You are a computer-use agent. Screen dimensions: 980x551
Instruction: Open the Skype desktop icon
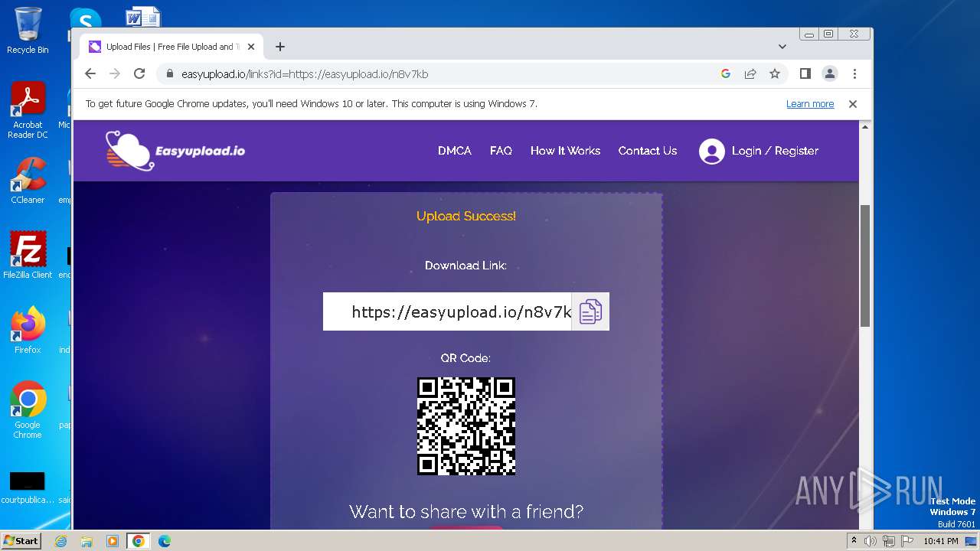pyautogui.click(x=85, y=19)
